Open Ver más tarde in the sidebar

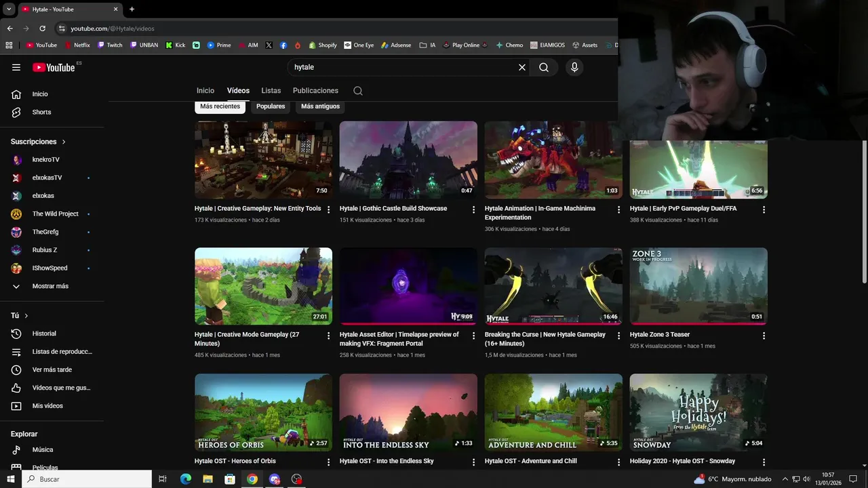pyautogui.click(x=52, y=369)
